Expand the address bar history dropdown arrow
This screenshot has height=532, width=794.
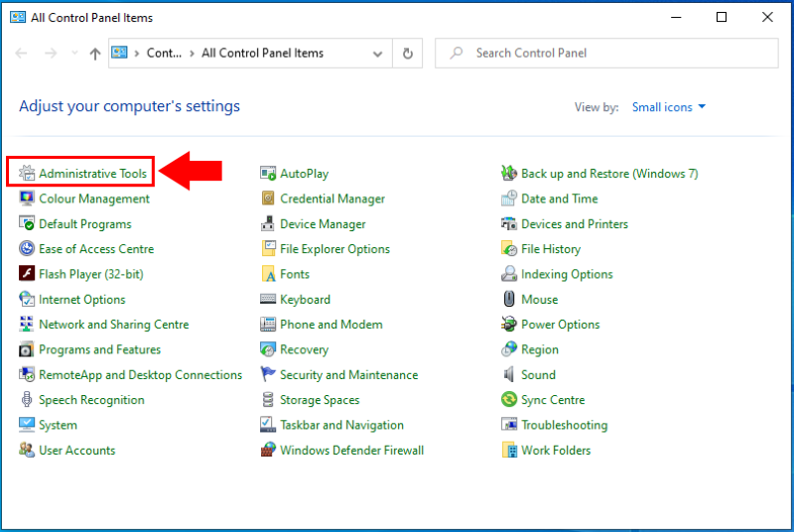click(378, 54)
